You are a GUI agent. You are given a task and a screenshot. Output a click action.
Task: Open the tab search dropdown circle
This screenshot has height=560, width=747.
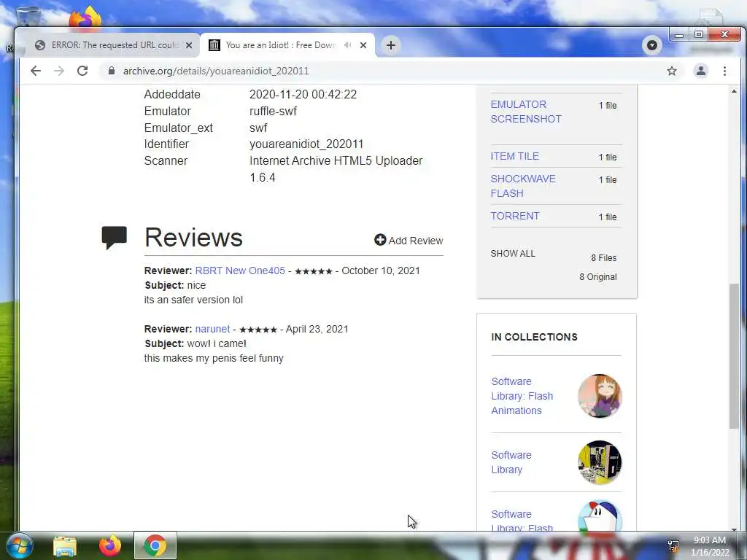652,45
